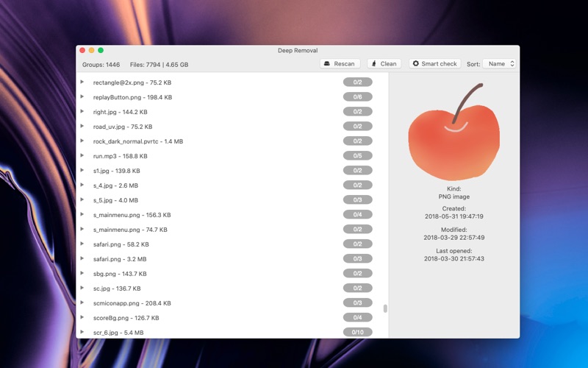This screenshot has width=588, height=368.
Task: Select the sbg.png - 143.7 KB row
Action: tap(232, 274)
